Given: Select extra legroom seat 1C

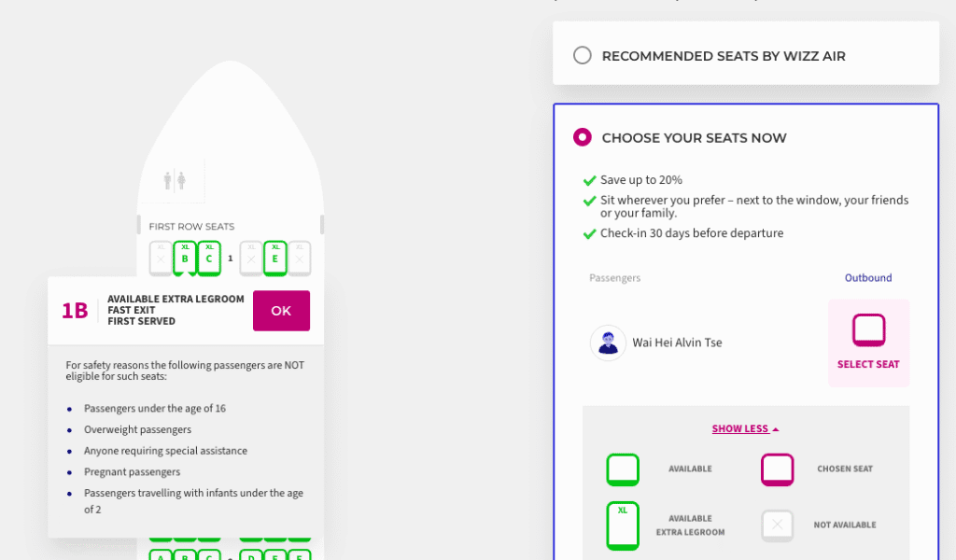Looking at the screenshot, I should pyautogui.click(x=208, y=258).
